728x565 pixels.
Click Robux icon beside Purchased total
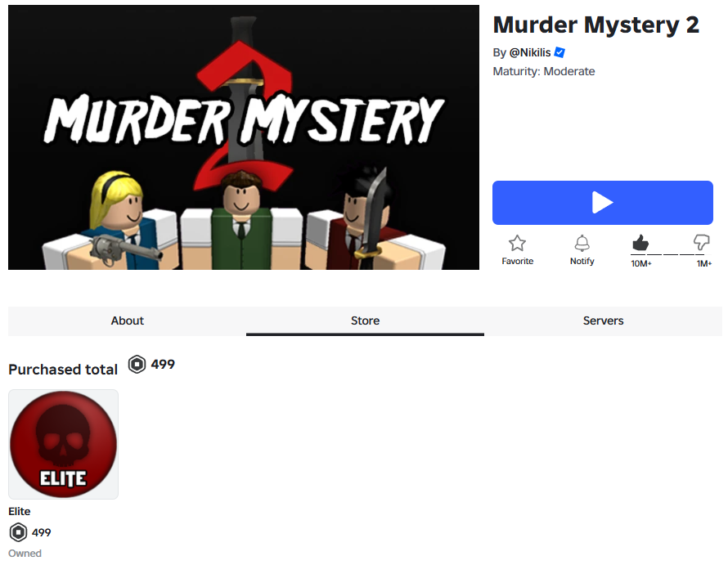(137, 365)
